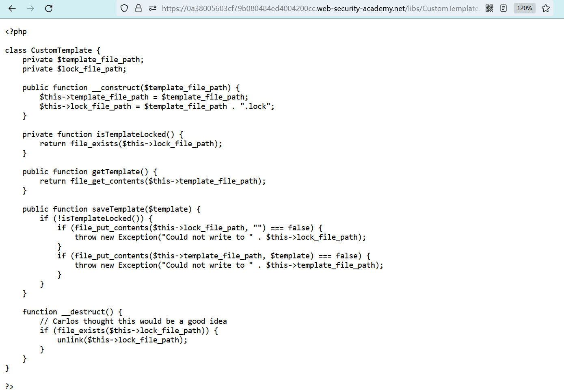This screenshot has width=564, height=392.
Task: Open the site permissions icon
Action: tap(153, 8)
